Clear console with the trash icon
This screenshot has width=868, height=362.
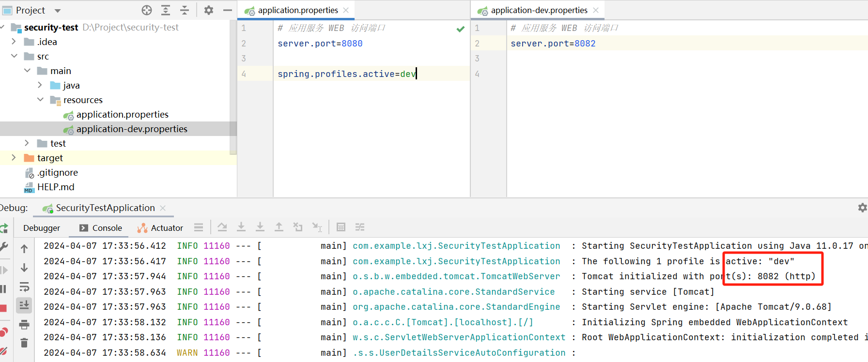[24, 343]
